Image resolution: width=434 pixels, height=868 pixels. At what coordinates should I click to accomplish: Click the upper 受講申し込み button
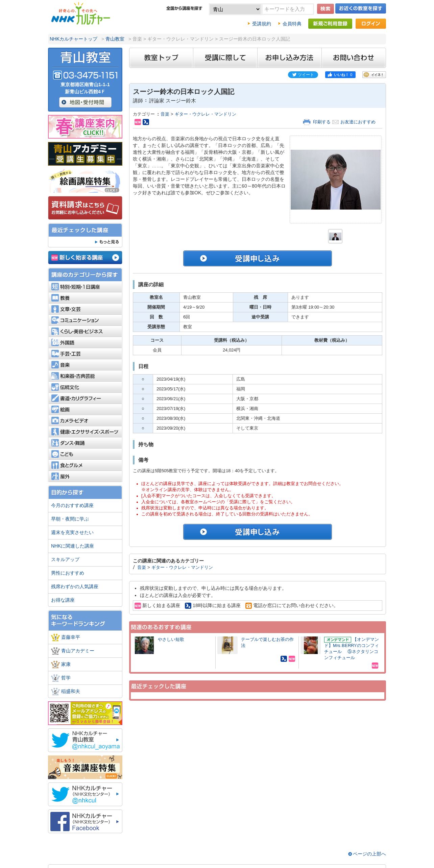[x=258, y=258]
